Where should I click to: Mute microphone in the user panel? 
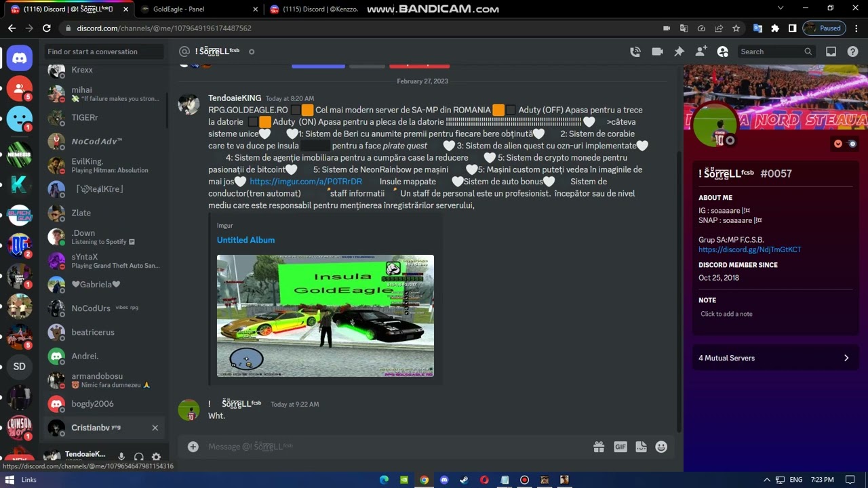[x=121, y=457]
